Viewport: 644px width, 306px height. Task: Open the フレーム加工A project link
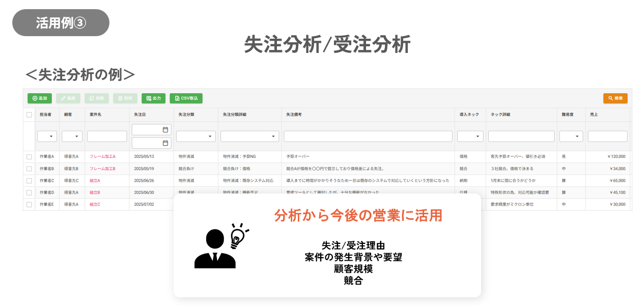103,156
